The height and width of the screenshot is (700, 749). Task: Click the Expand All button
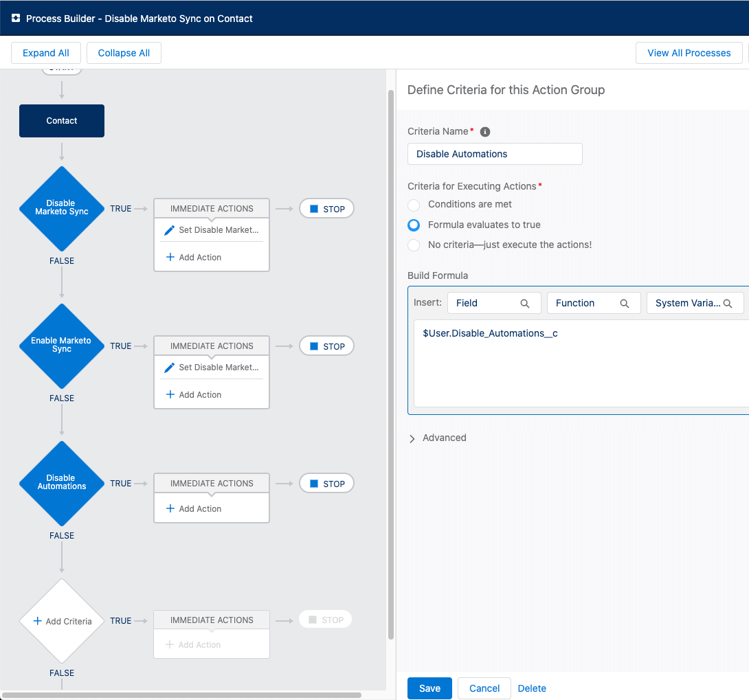click(46, 53)
